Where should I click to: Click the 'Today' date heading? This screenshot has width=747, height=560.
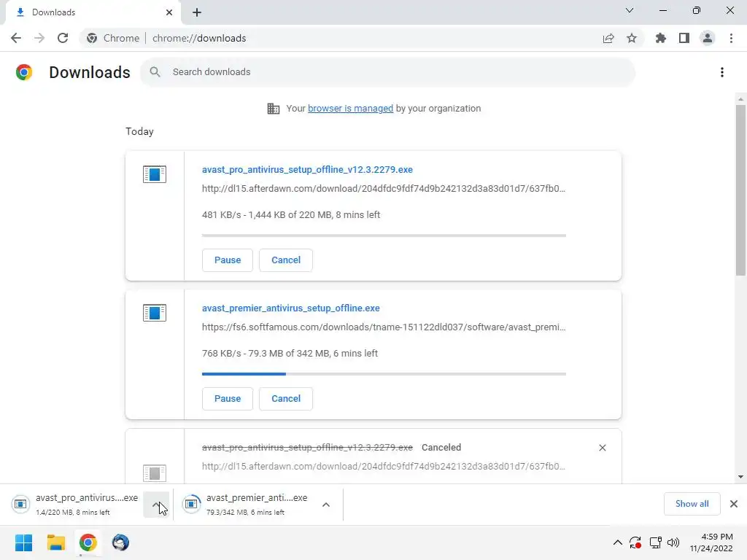pyautogui.click(x=139, y=131)
